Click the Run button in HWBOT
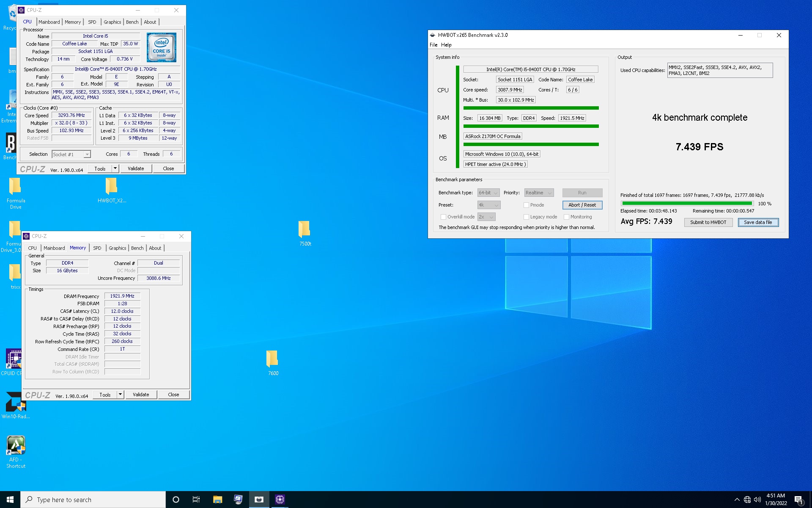 pyautogui.click(x=582, y=193)
